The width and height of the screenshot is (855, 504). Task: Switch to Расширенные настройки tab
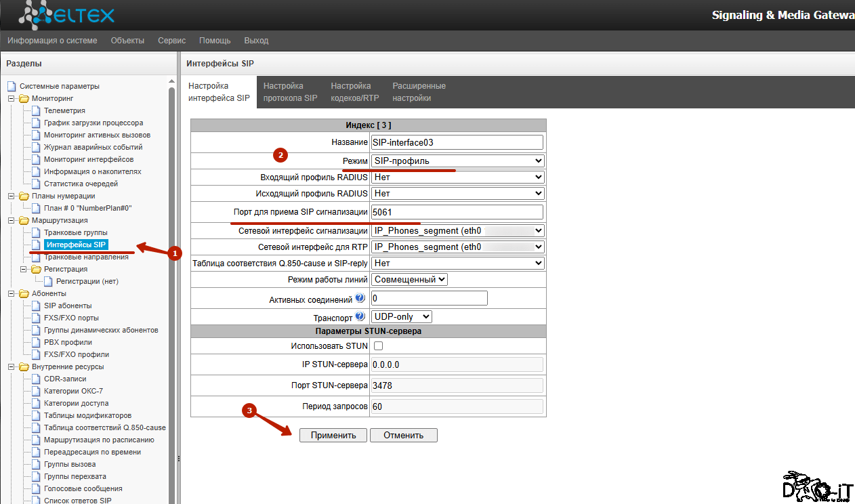419,92
